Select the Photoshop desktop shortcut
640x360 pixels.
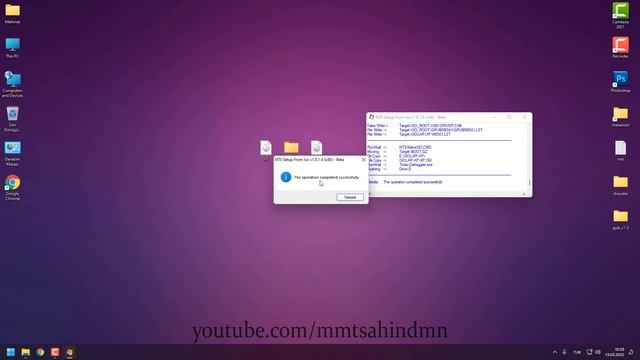620,82
